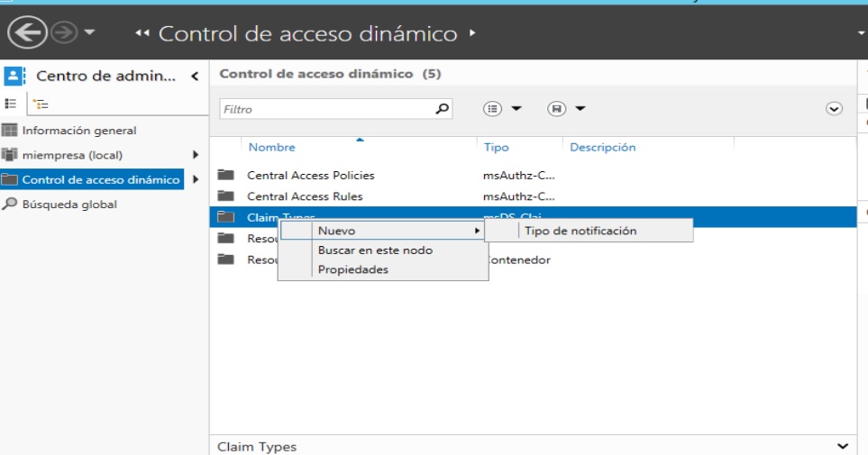Collapse the Centro de administración navigation pane
Screen dimensions: 868x455
[x=195, y=77]
